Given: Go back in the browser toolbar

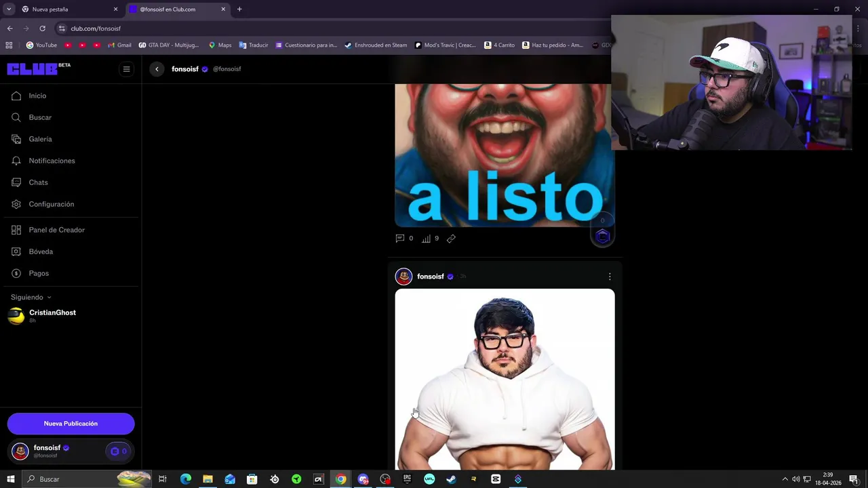Looking at the screenshot, I should pyautogui.click(x=9, y=28).
